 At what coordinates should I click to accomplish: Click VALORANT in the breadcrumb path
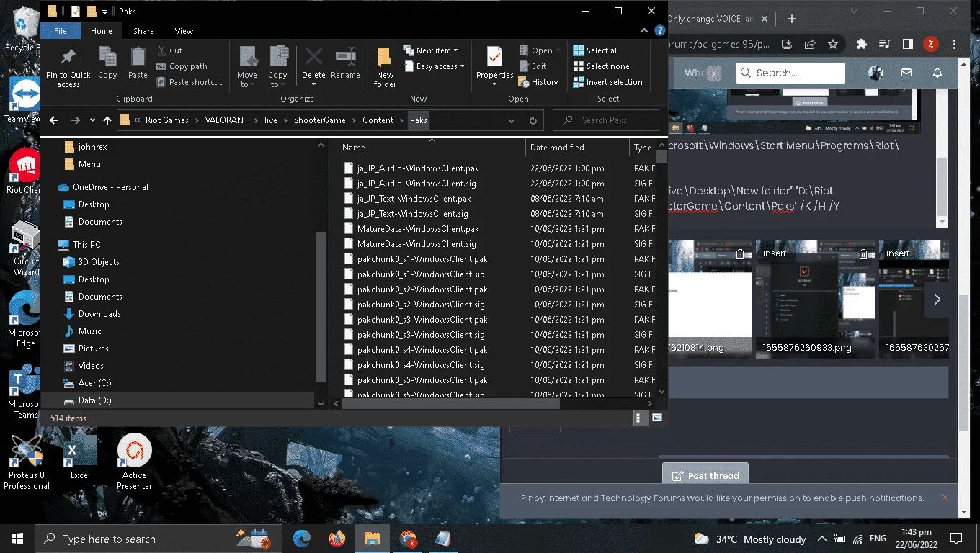[226, 120]
